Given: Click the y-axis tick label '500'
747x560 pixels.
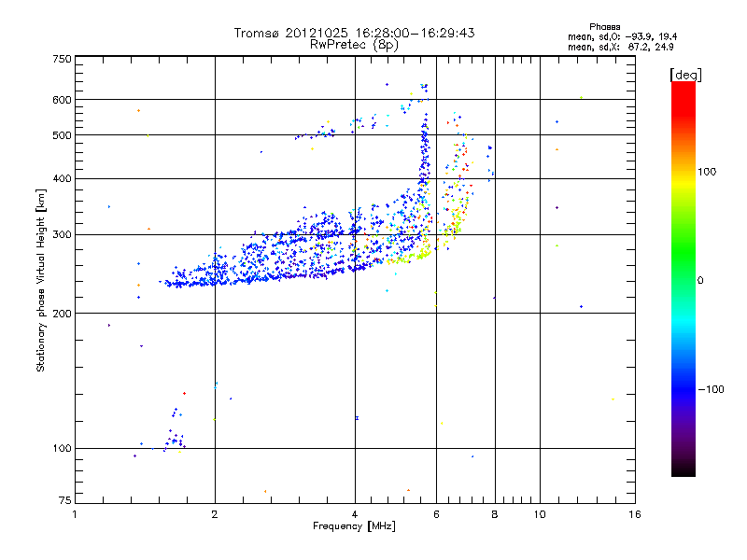Looking at the screenshot, I should click(62, 135).
